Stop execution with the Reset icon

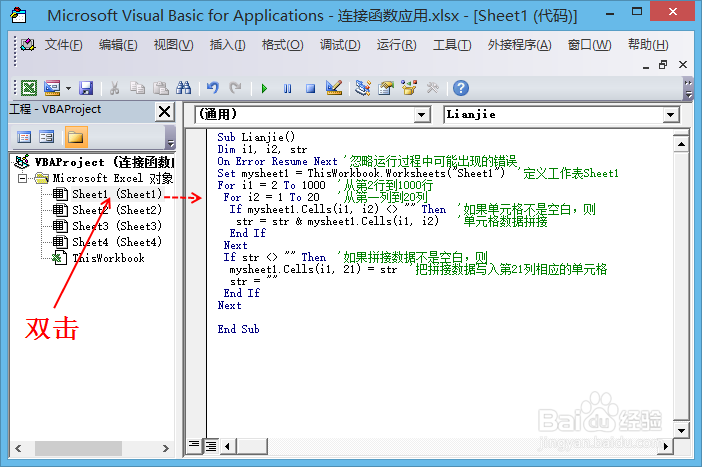(310, 89)
